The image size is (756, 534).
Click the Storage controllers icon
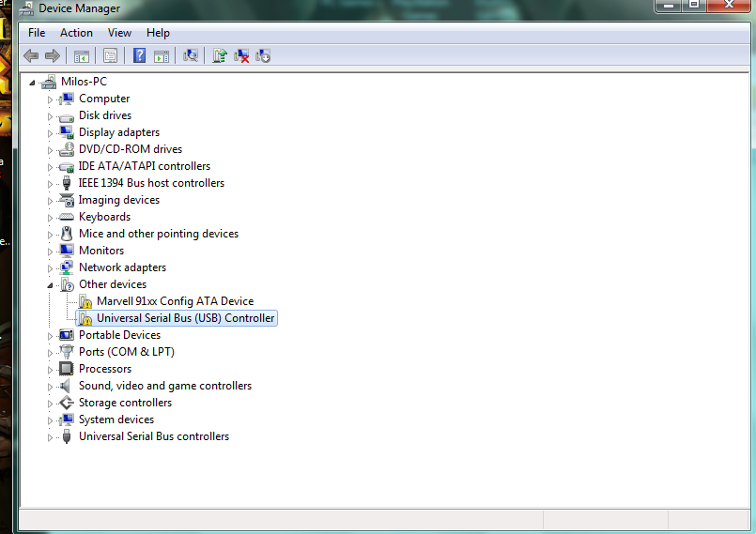click(x=66, y=403)
